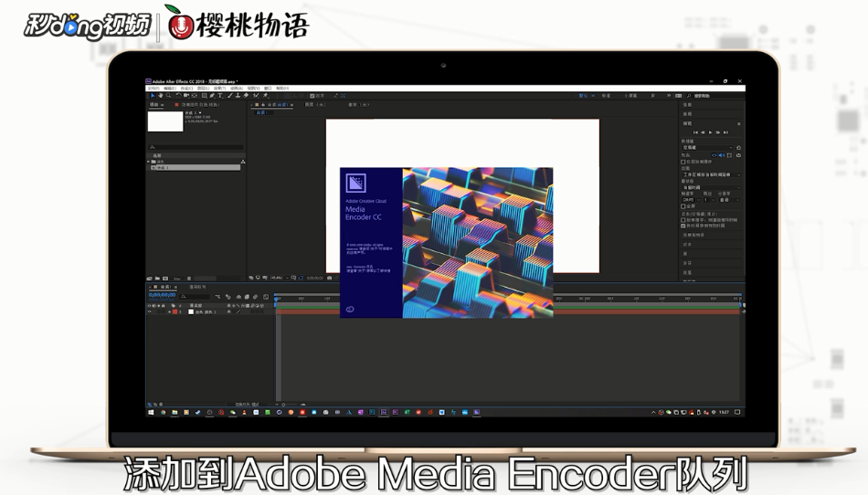Image resolution: width=868 pixels, height=495 pixels.
Task: Enable full screen preview checkbox
Action: [683, 206]
